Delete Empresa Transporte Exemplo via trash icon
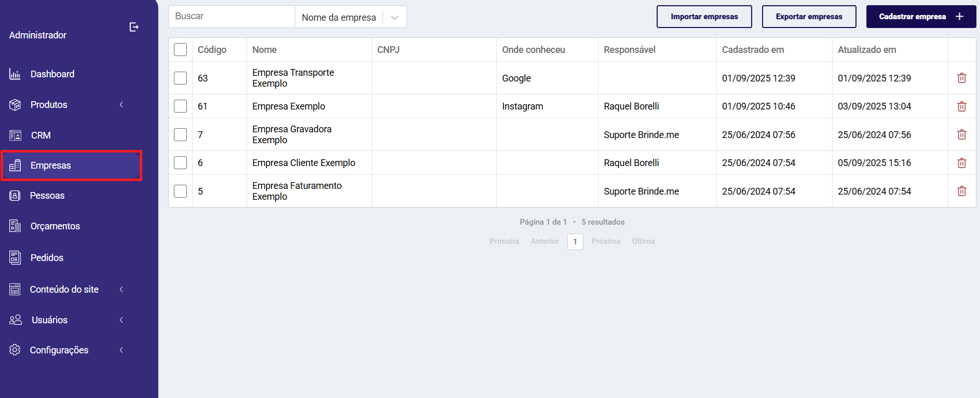The height and width of the screenshot is (398, 980). pos(962,78)
